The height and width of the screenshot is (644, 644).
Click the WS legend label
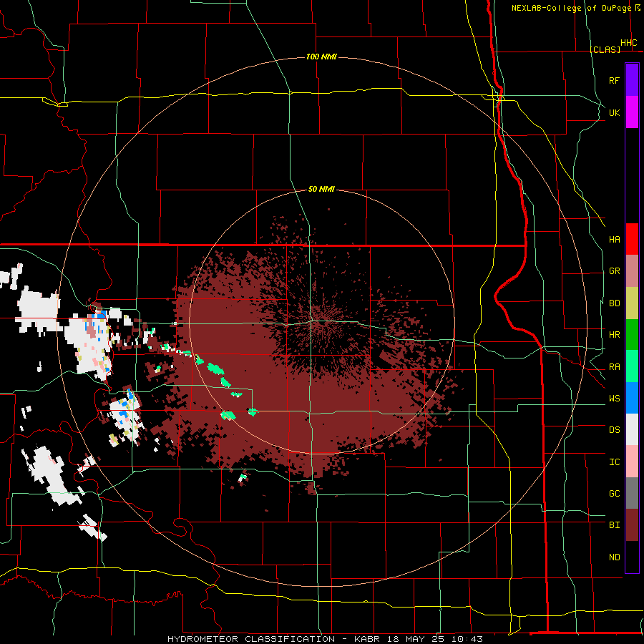point(615,399)
